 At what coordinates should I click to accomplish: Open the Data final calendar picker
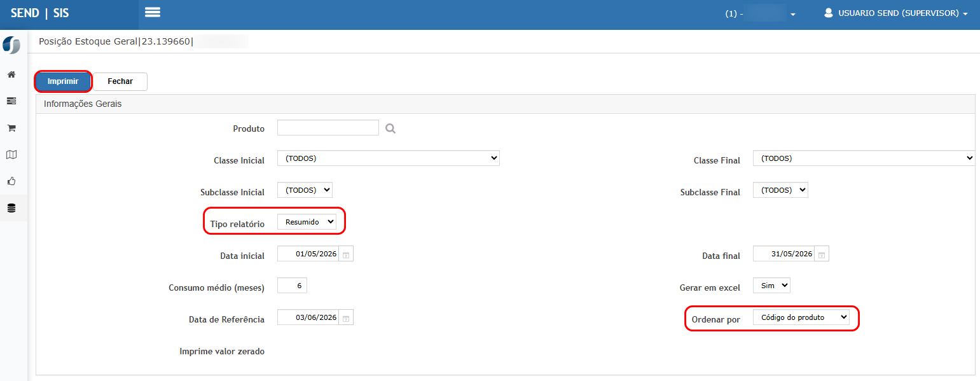[x=822, y=254]
